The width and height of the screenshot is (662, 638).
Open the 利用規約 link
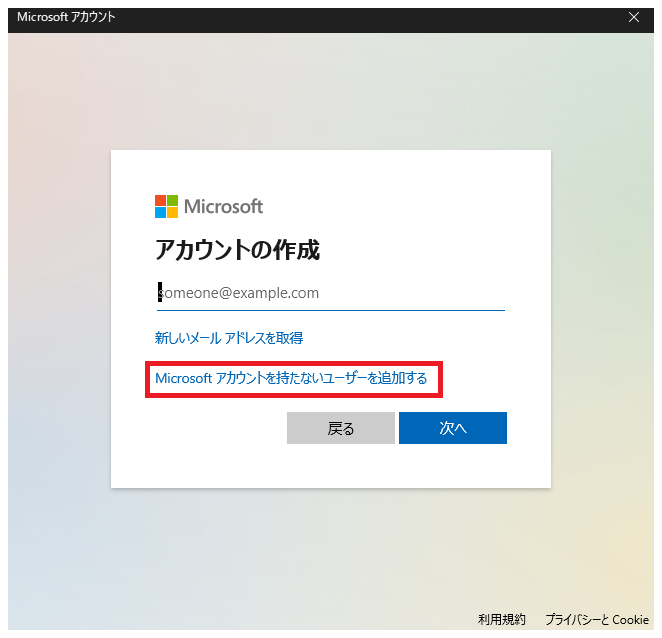(502, 619)
